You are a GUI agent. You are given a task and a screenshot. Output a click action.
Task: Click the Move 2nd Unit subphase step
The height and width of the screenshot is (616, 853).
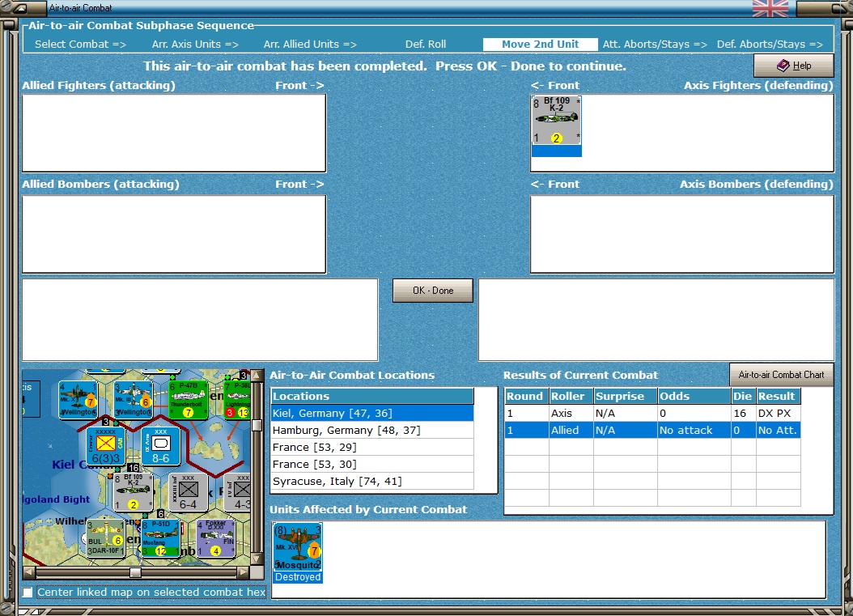(x=540, y=44)
